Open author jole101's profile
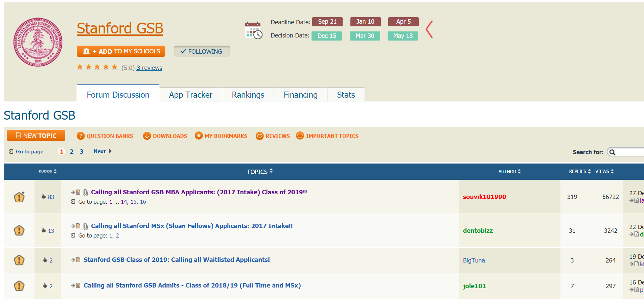The image size is (644, 299). pyautogui.click(x=474, y=286)
